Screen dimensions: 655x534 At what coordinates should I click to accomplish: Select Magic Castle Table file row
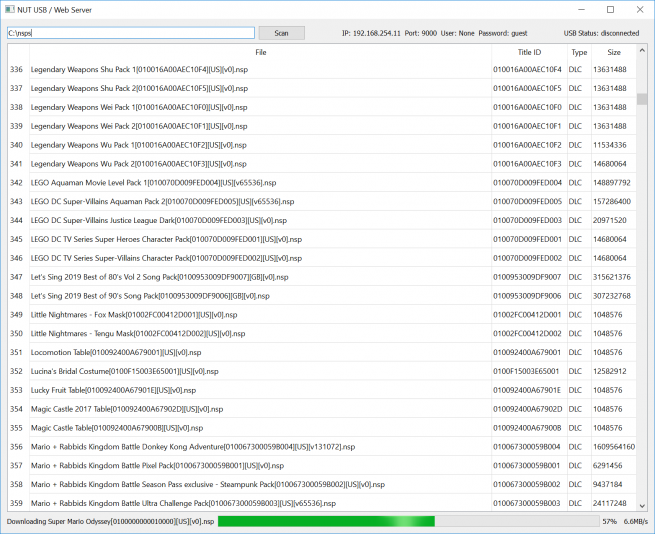tap(120, 427)
